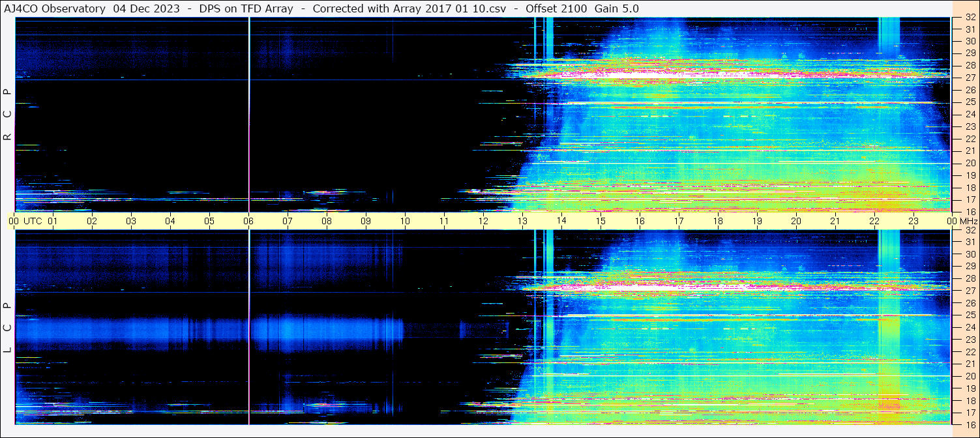Click 32 MHz label in RCP panel
This screenshot has height=438, width=980.
click(970, 18)
